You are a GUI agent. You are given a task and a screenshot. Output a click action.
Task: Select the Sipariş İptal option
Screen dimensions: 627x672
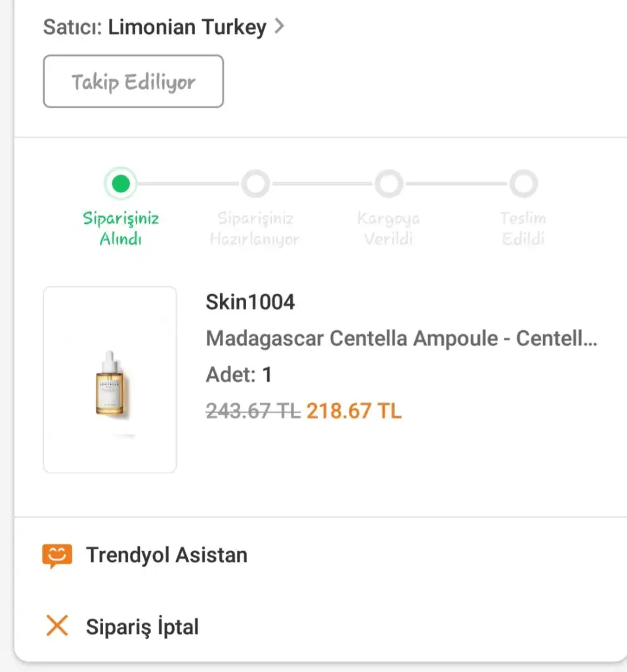(142, 627)
